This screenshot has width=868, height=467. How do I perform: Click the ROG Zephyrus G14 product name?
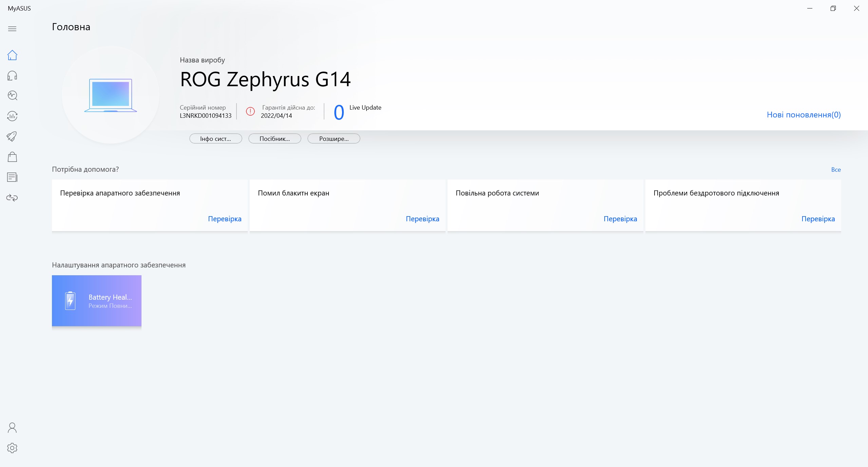point(265,79)
